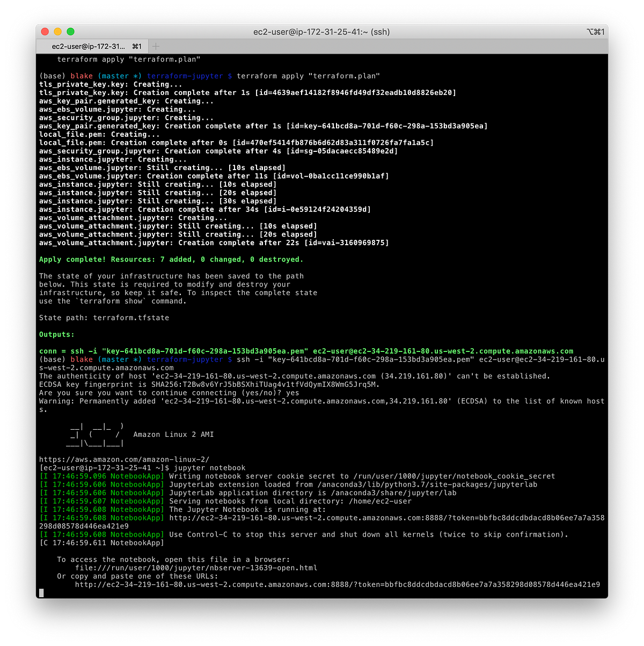The width and height of the screenshot is (644, 646).
Task: Click the last Jupyter token URL line
Action: 338,584
